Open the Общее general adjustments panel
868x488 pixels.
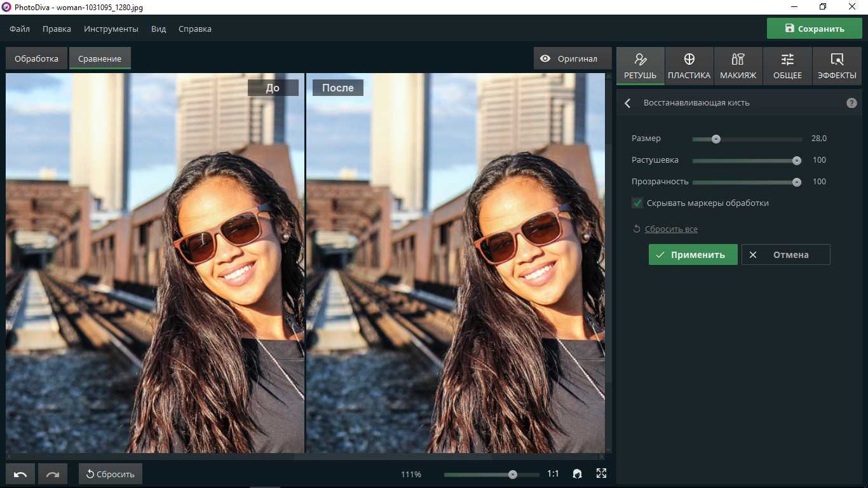click(x=787, y=66)
